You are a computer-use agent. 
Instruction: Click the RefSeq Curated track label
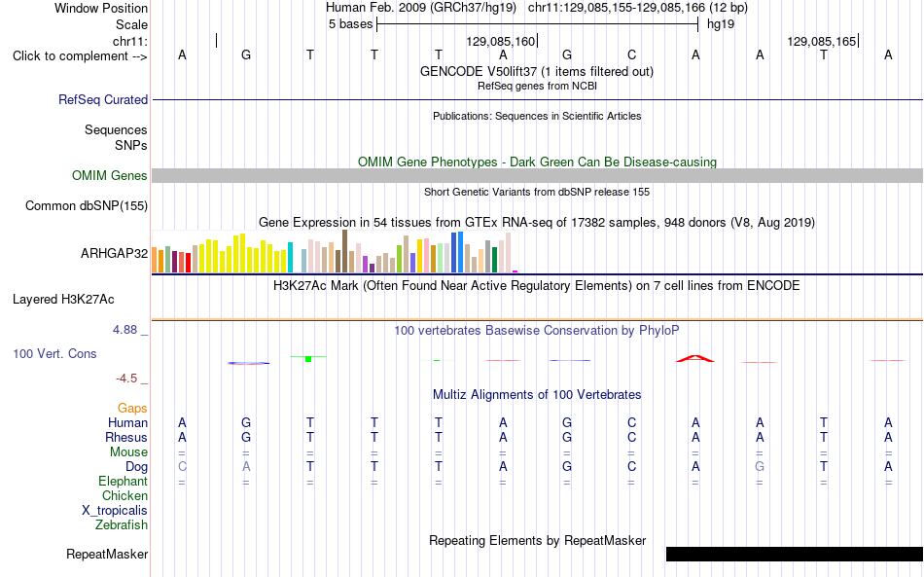click(x=102, y=99)
